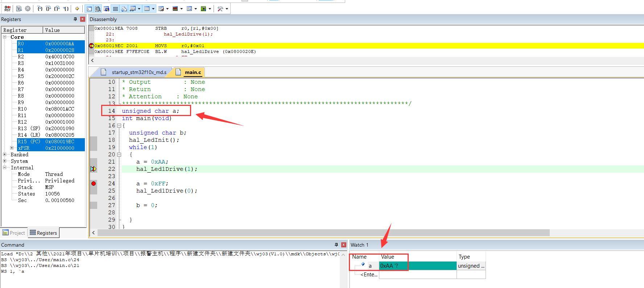Click the Step Over toolbar icon
The width and height of the screenshot is (644, 288).
tap(48, 8)
